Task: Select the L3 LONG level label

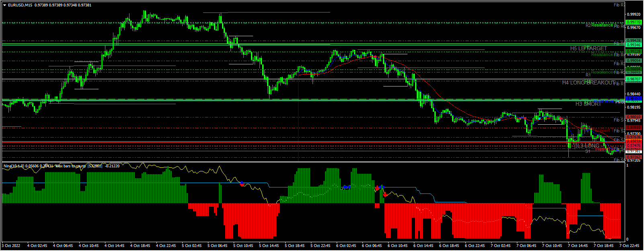Action: [x=588, y=146]
